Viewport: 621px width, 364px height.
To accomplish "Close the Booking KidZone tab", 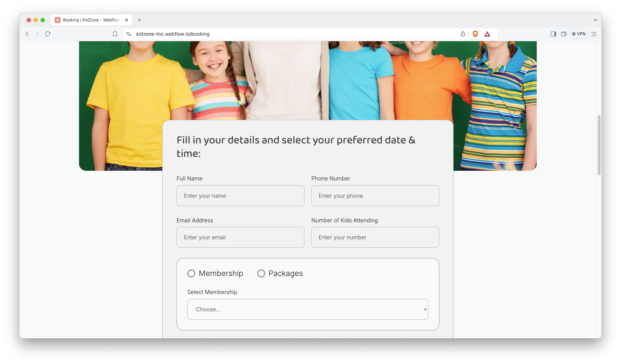I will [x=127, y=20].
